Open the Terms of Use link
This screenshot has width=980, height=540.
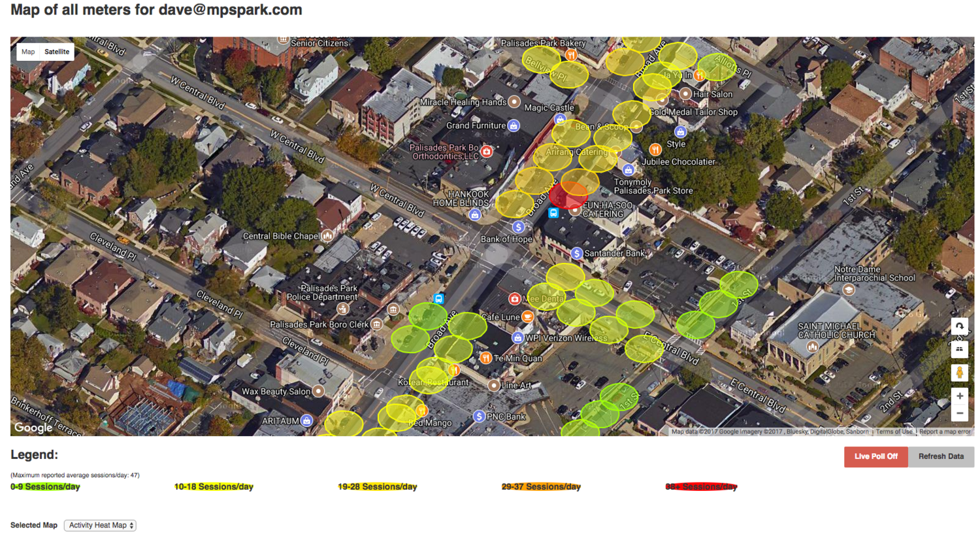[x=894, y=431]
